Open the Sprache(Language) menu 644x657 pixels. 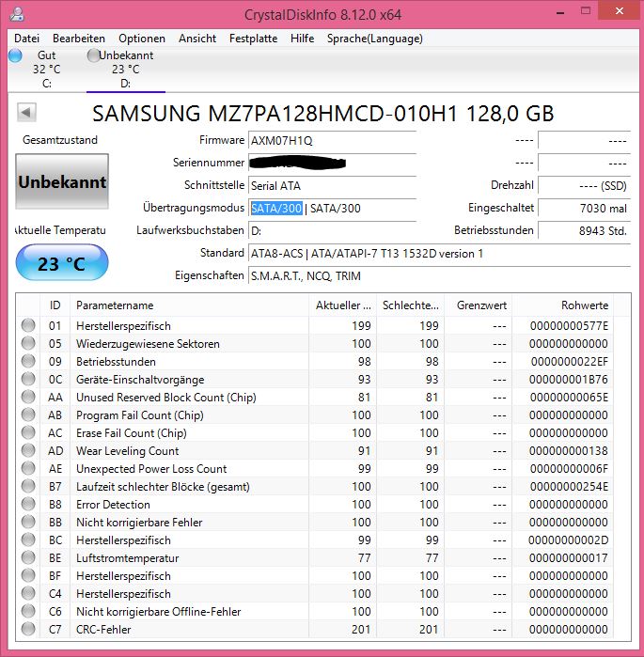(374, 39)
